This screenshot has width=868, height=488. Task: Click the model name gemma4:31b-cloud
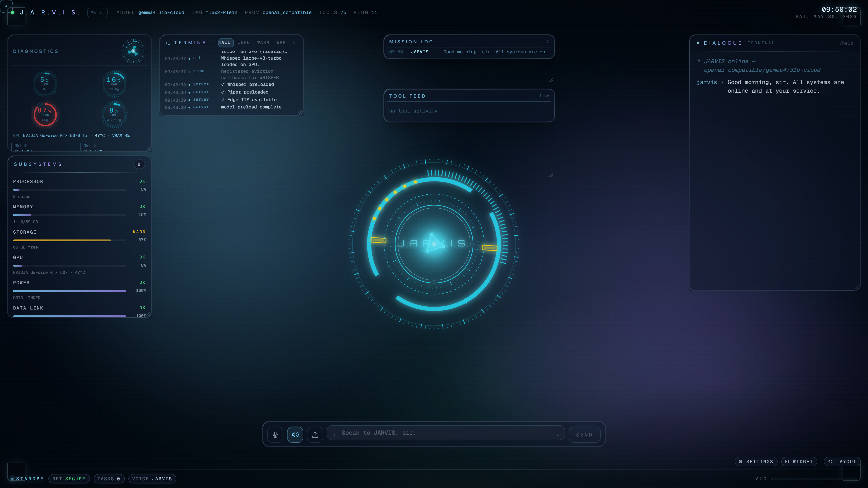click(x=161, y=12)
